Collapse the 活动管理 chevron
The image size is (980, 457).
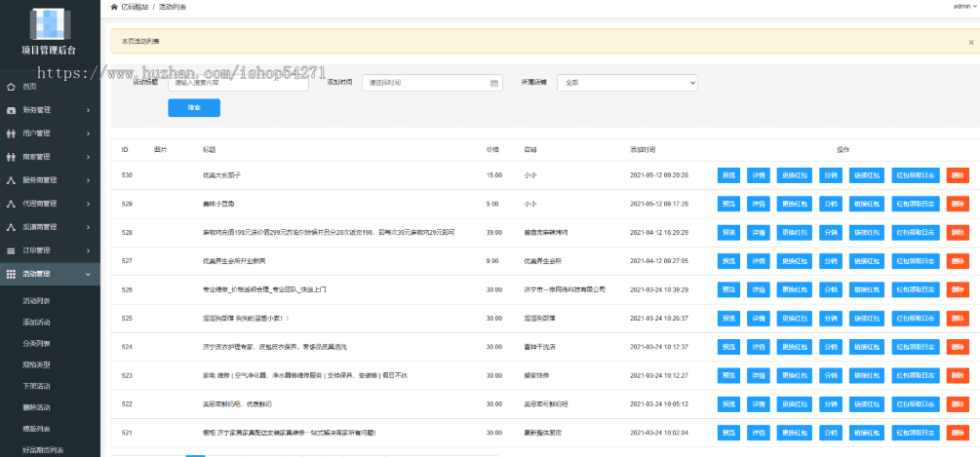pyautogui.click(x=88, y=274)
